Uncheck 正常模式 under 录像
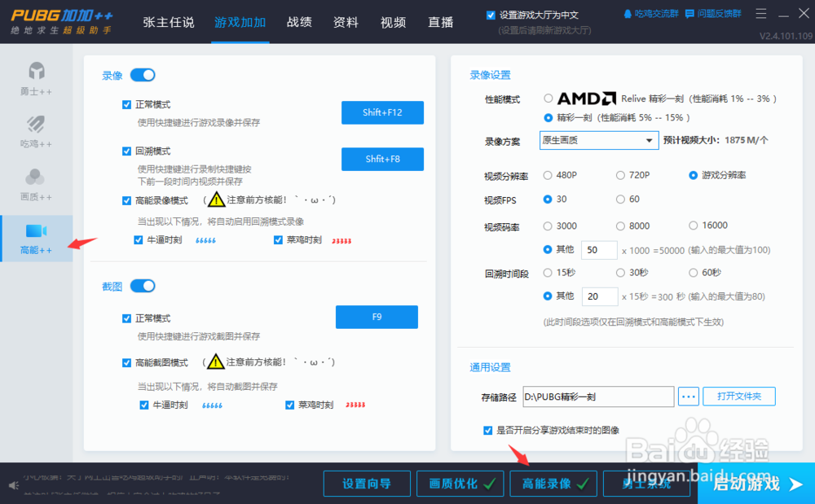Screen dimensions: 815x504 tap(126, 105)
